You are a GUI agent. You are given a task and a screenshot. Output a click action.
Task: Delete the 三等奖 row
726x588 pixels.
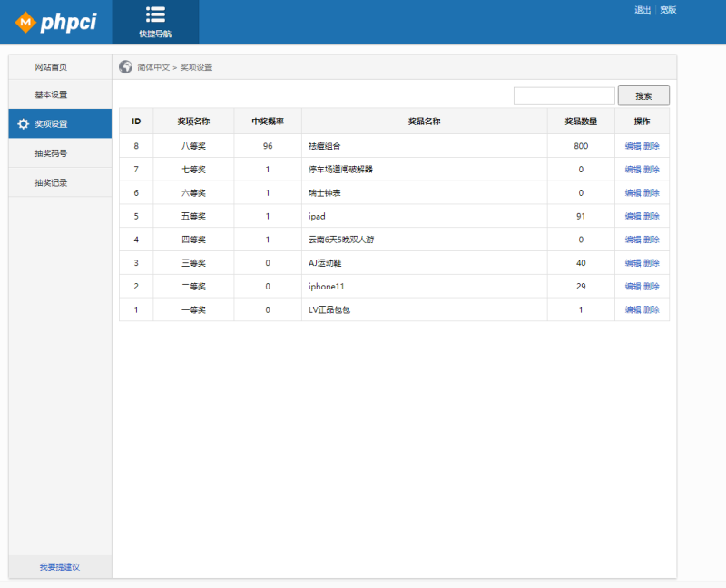[652, 263]
